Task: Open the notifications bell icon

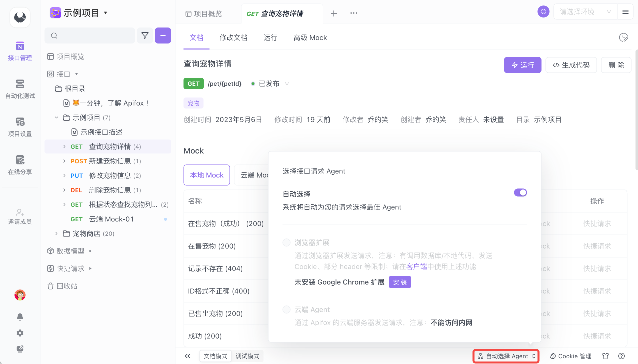Action: coord(20,316)
